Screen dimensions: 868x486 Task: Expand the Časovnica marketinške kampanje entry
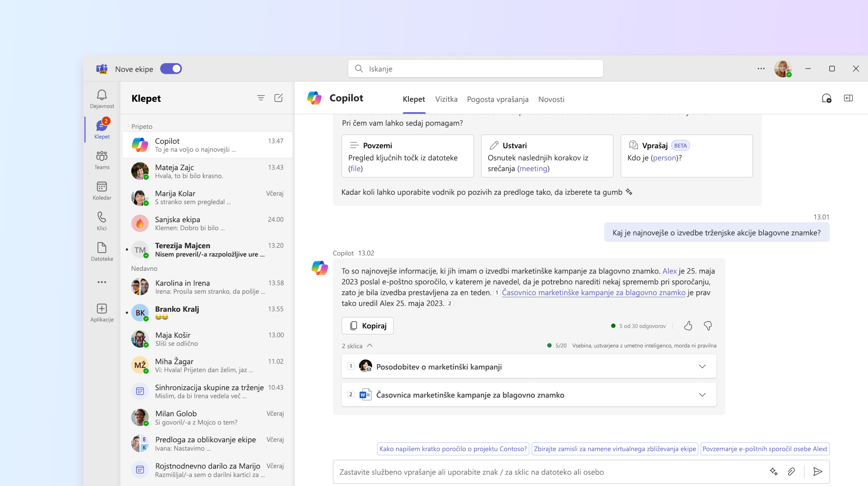pos(702,394)
